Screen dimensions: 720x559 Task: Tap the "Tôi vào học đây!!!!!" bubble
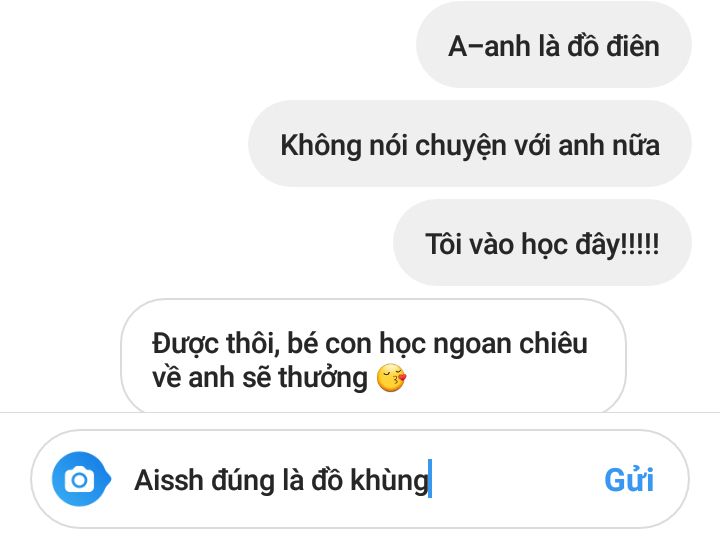(542, 243)
